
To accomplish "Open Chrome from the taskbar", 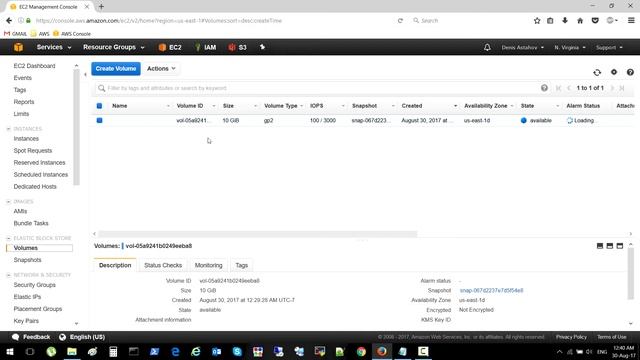I will pos(361,351).
